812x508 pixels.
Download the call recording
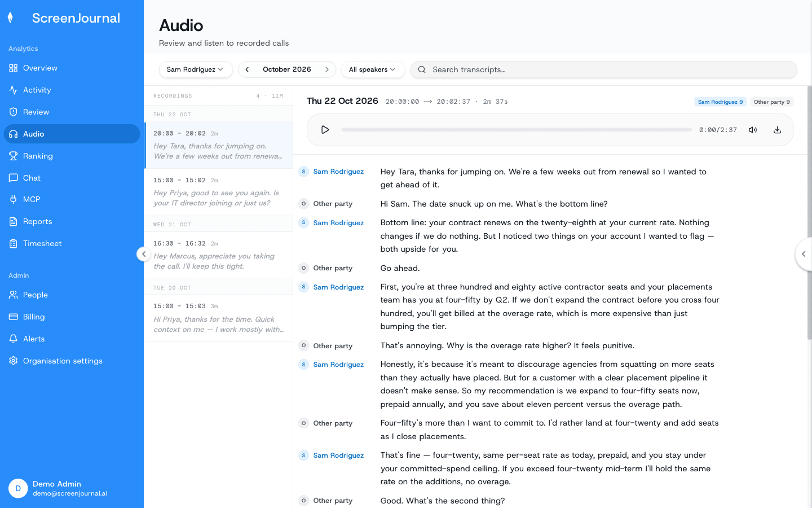click(777, 130)
